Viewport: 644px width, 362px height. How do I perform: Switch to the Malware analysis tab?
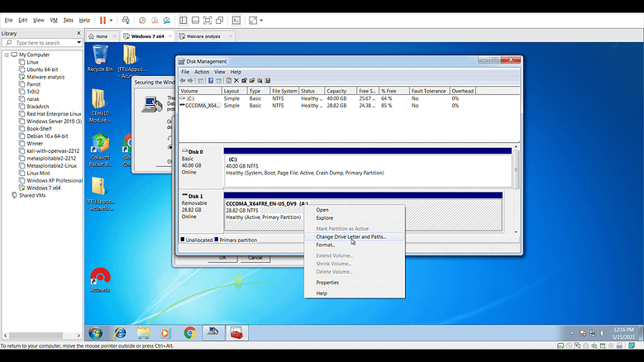(x=203, y=36)
